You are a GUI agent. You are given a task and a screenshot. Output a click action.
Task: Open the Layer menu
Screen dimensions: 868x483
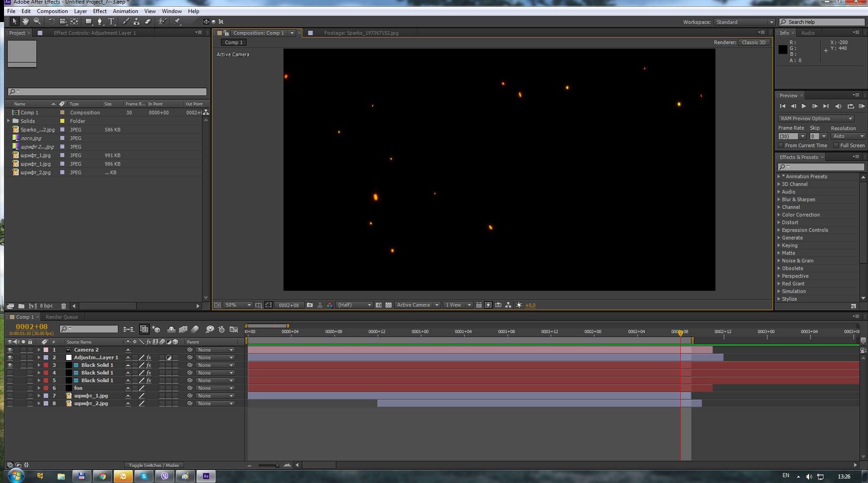(80, 11)
